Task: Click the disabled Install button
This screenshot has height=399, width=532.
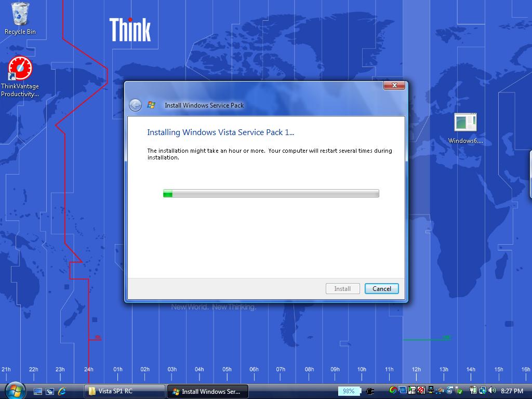Action: [x=343, y=289]
